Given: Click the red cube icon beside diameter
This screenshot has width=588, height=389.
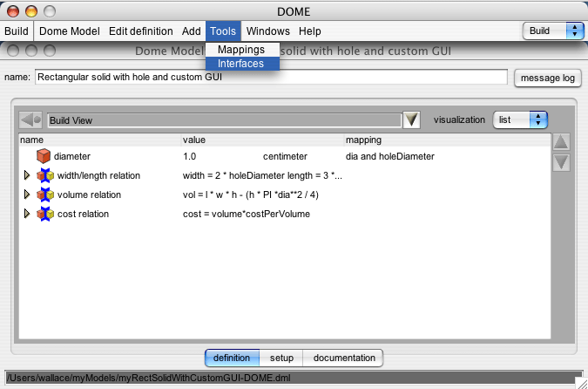Looking at the screenshot, I should pyautogui.click(x=44, y=156).
